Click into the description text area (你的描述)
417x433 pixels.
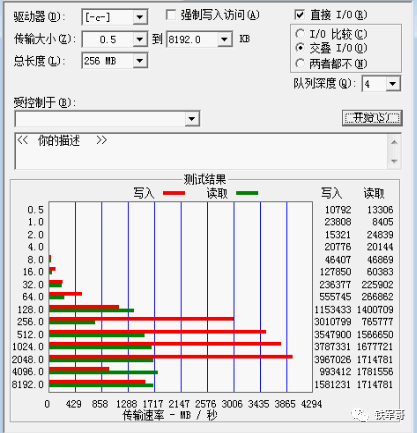click(202, 151)
